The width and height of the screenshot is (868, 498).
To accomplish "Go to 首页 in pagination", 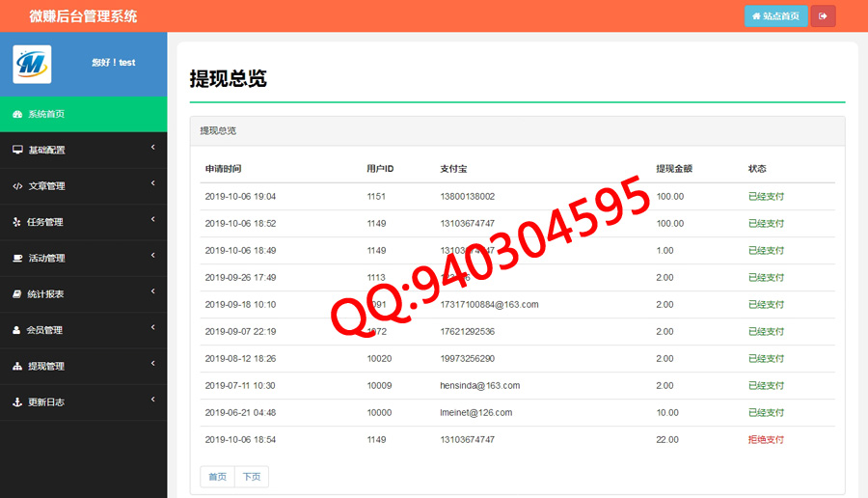I will pos(217,477).
